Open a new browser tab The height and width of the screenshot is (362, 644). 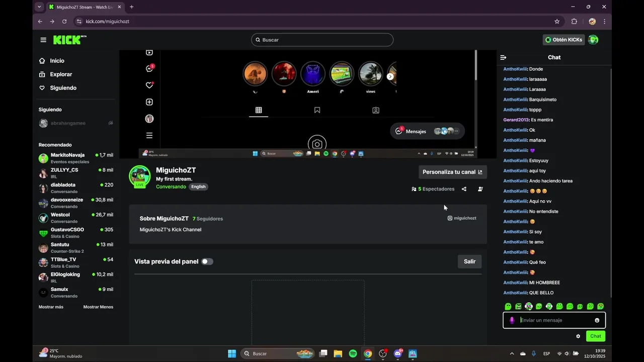[132, 7]
